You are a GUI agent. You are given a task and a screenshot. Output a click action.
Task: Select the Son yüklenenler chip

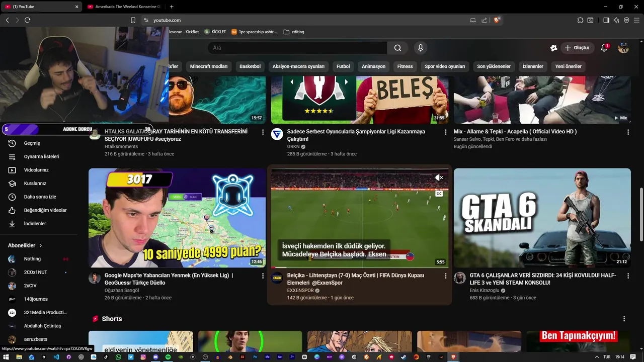[x=494, y=66]
